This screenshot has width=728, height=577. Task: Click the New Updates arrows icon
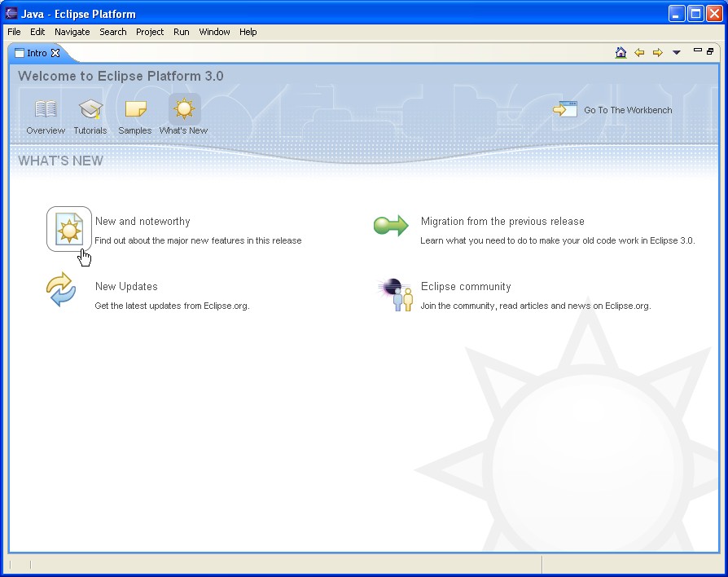[x=61, y=289]
